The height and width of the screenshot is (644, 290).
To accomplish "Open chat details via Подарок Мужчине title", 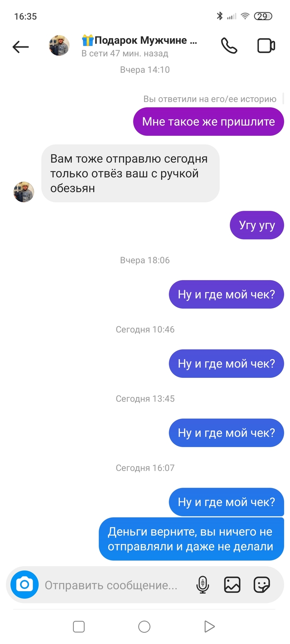I will click(x=140, y=40).
